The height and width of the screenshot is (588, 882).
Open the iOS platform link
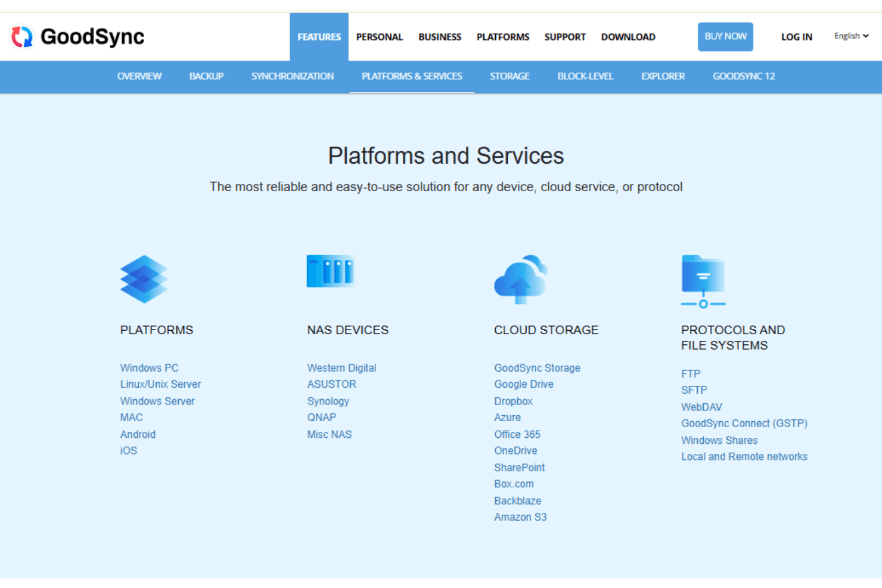tap(129, 451)
